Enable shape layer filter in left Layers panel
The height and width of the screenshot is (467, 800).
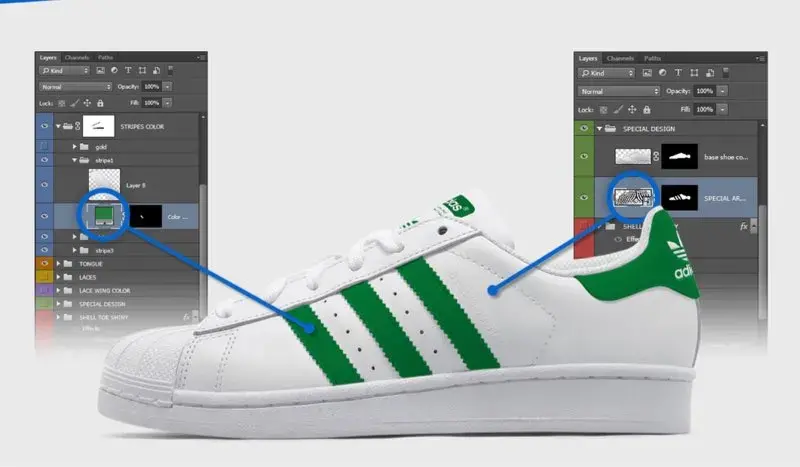tap(142, 70)
